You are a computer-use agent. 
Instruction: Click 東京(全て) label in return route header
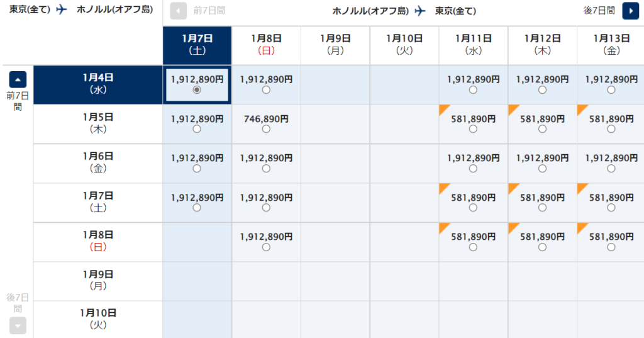455,11
